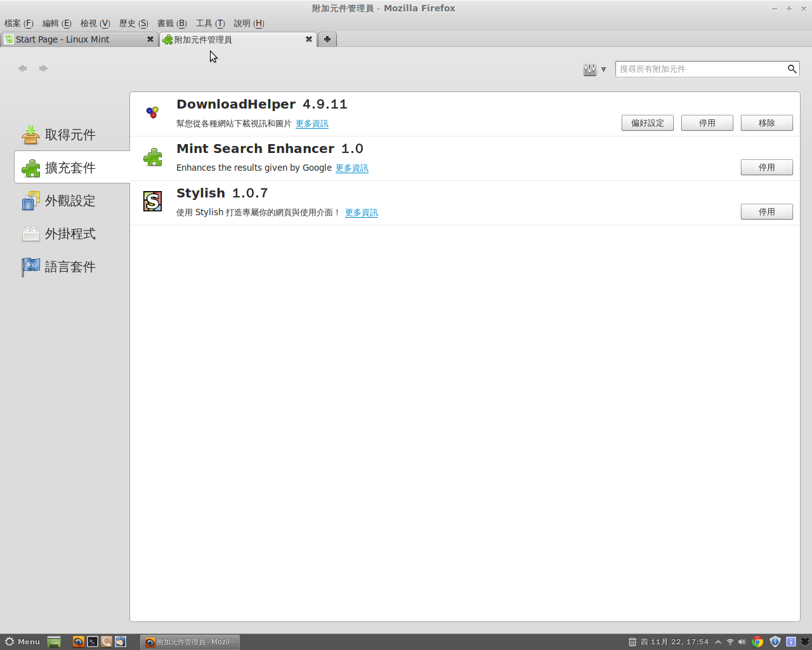
Task: Select the Stylish 1.0.7 title
Action: point(222,193)
